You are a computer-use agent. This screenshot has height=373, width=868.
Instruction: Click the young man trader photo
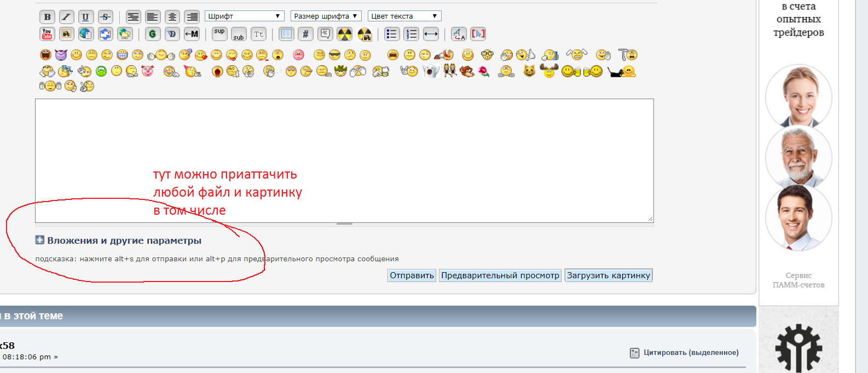(x=798, y=218)
